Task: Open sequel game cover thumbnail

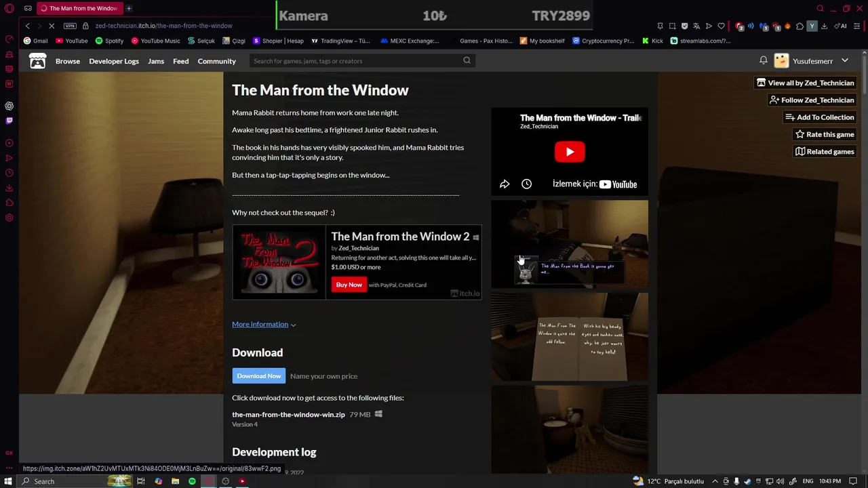Action: 279,262
